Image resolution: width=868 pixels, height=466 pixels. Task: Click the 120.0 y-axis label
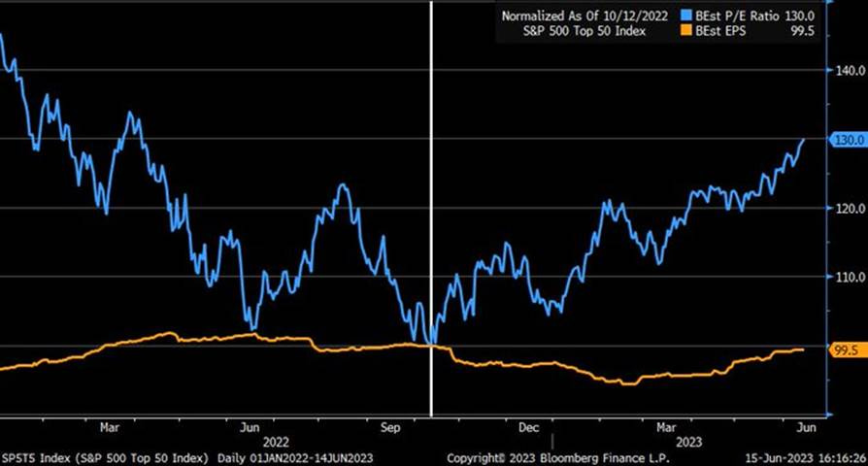[x=851, y=209]
